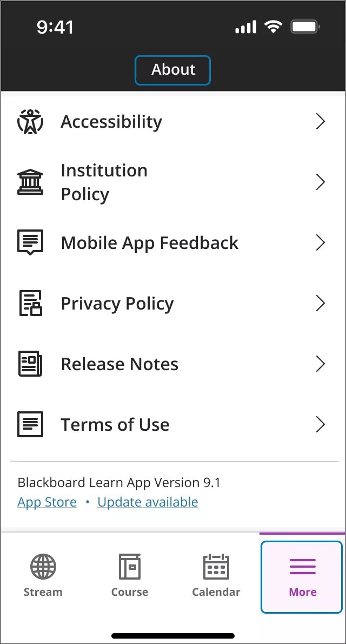This screenshot has width=346, height=644.
Task: Tap the Mobile App Feedback speech bubble icon
Action: pos(30,242)
